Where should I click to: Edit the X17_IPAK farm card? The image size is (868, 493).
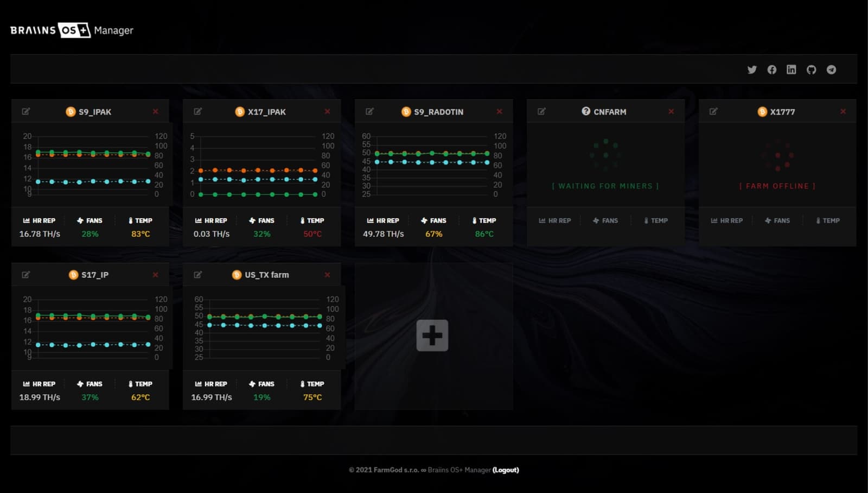coord(197,111)
